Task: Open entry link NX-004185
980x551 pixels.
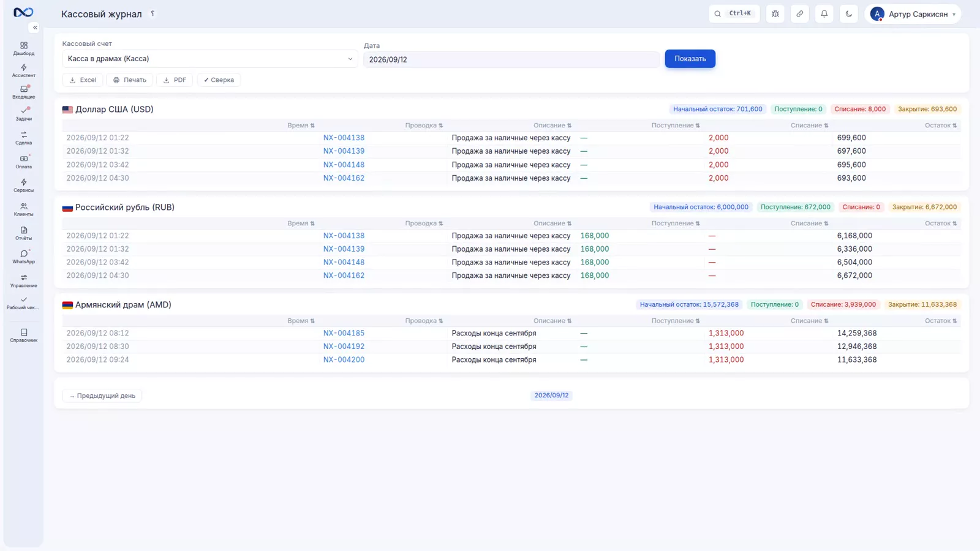Action: coord(344,333)
